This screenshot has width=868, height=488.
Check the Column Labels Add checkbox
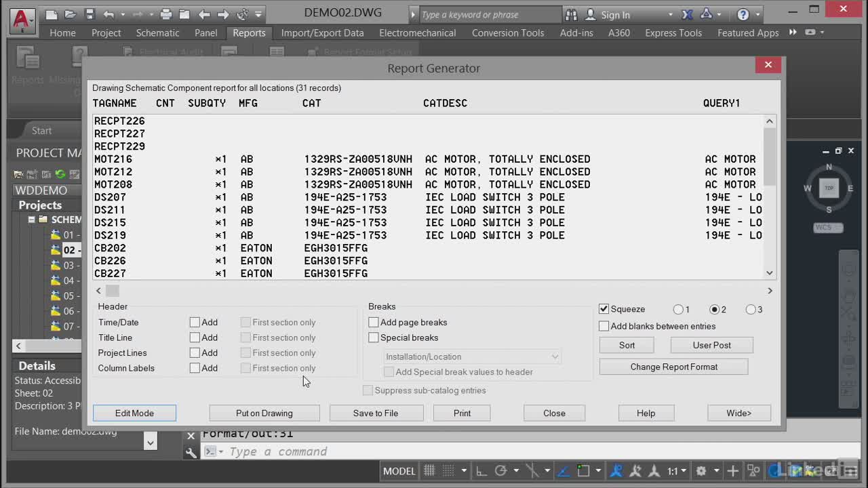195,368
